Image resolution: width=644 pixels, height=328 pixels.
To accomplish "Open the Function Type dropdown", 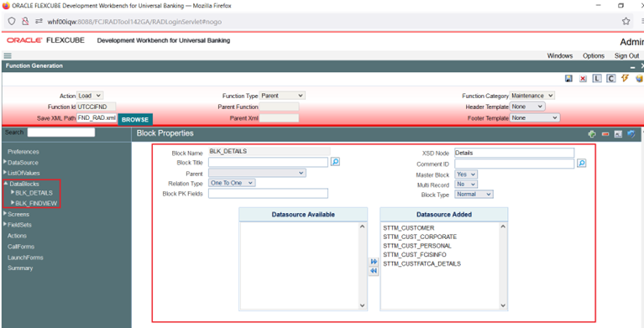I will tap(283, 96).
